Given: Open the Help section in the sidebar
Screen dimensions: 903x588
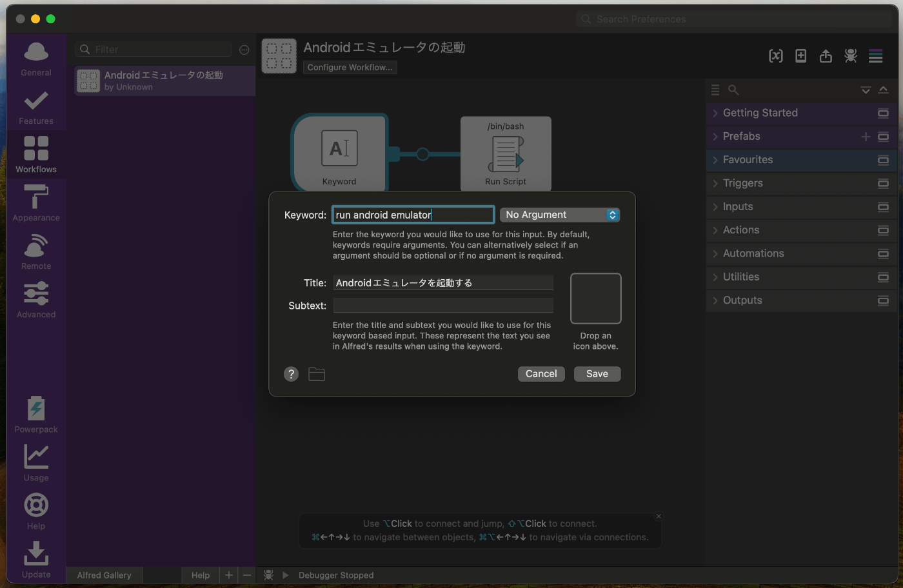Looking at the screenshot, I should click(x=36, y=512).
